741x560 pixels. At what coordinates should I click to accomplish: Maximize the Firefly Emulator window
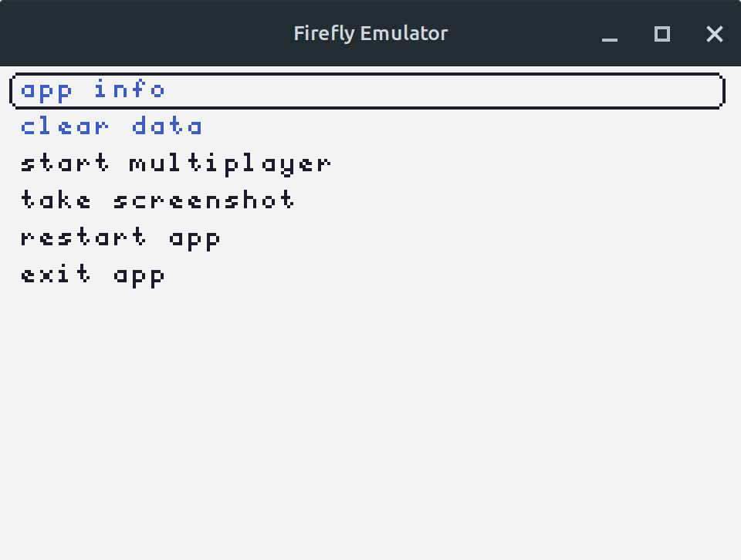tap(662, 34)
